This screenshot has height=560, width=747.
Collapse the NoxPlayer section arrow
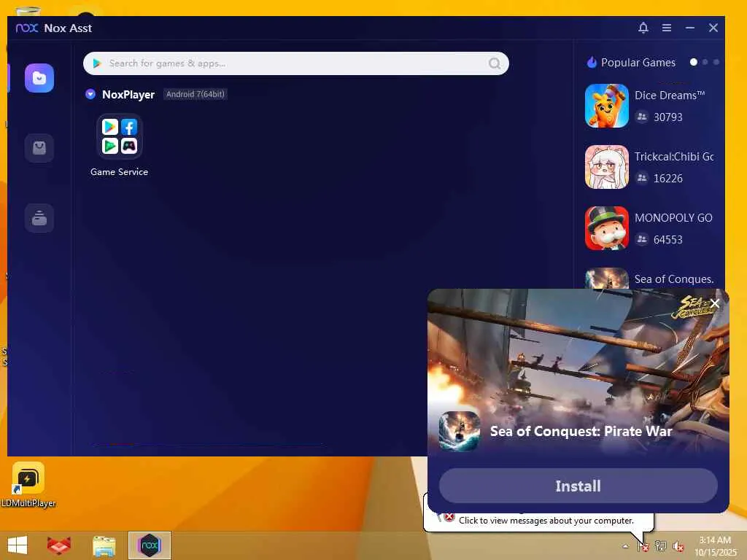[x=90, y=94]
